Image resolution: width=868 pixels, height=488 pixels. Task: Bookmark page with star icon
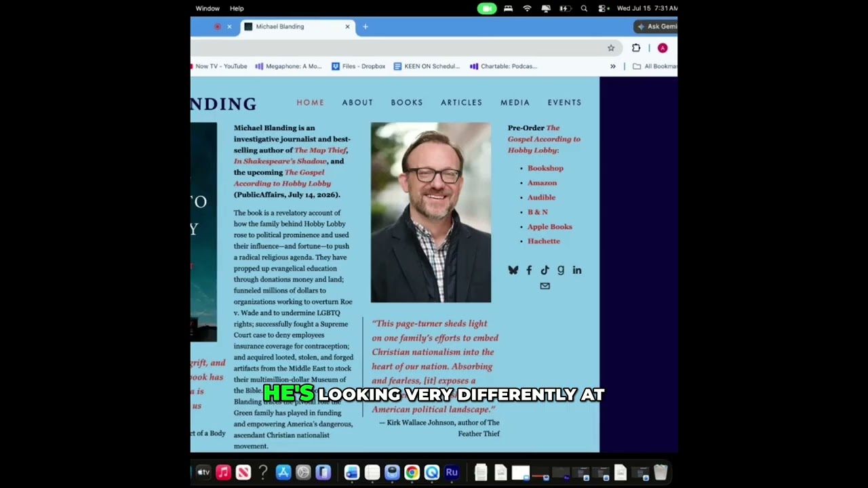coord(611,48)
